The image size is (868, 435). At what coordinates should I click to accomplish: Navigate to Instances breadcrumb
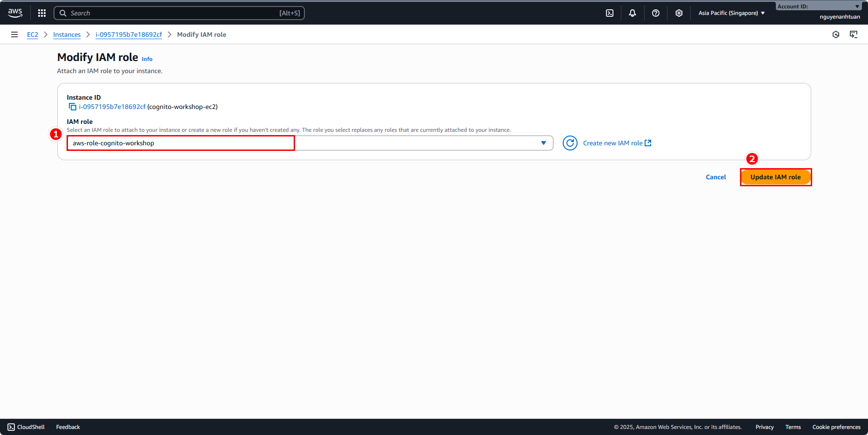67,34
